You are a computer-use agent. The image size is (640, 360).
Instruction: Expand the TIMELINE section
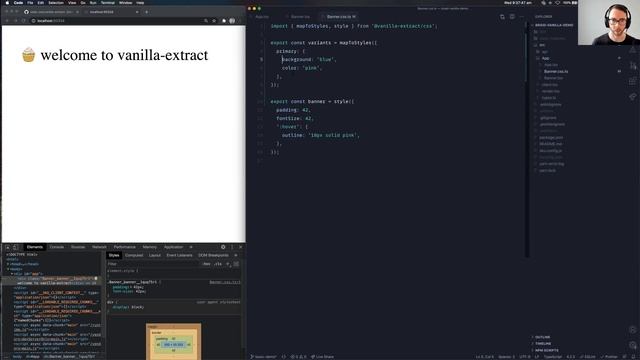(543, 344)
